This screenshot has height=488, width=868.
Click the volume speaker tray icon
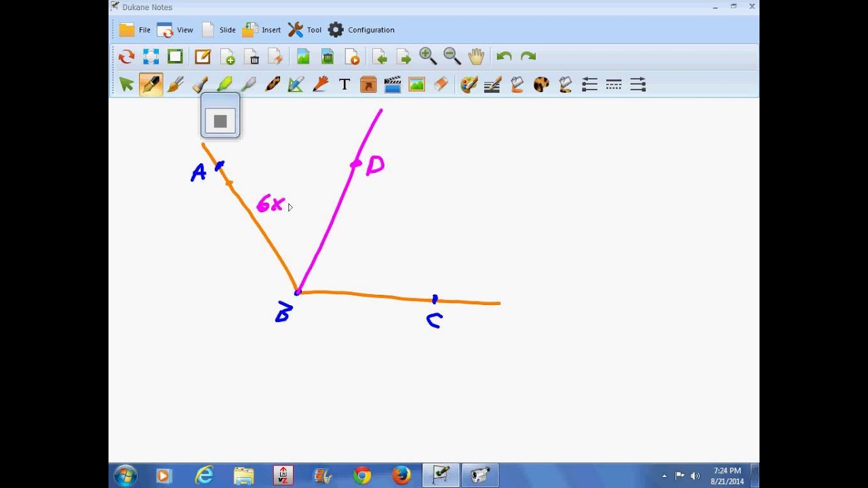click(x=695, y=476)
